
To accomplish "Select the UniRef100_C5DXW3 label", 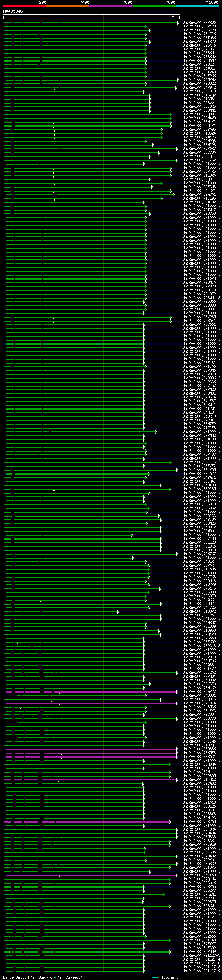I will pos(199,485).
